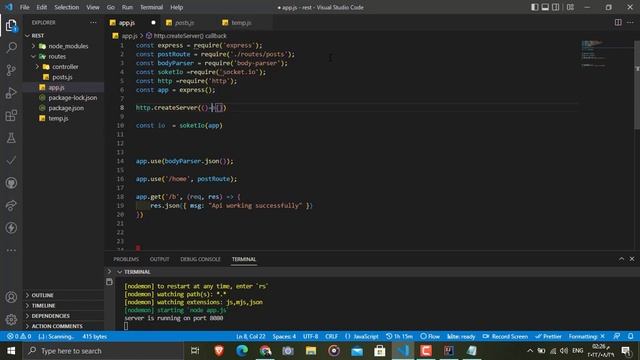Open package.json in Explorer
The image size is (640, 360).
pos(63,108)
